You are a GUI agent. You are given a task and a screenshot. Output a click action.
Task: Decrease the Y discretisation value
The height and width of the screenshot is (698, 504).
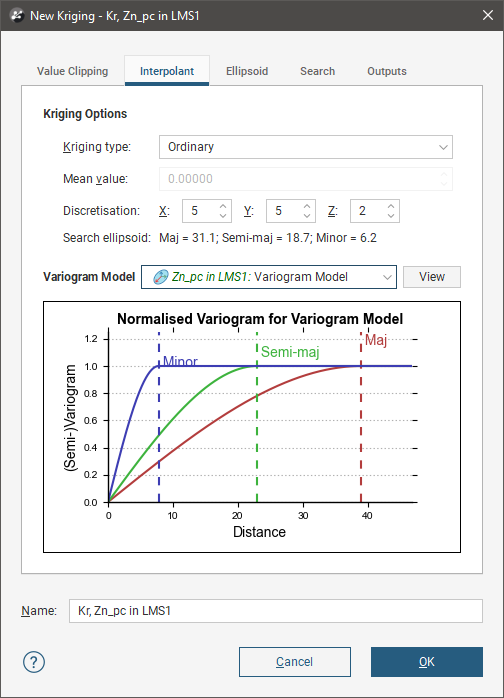[307, 215]
